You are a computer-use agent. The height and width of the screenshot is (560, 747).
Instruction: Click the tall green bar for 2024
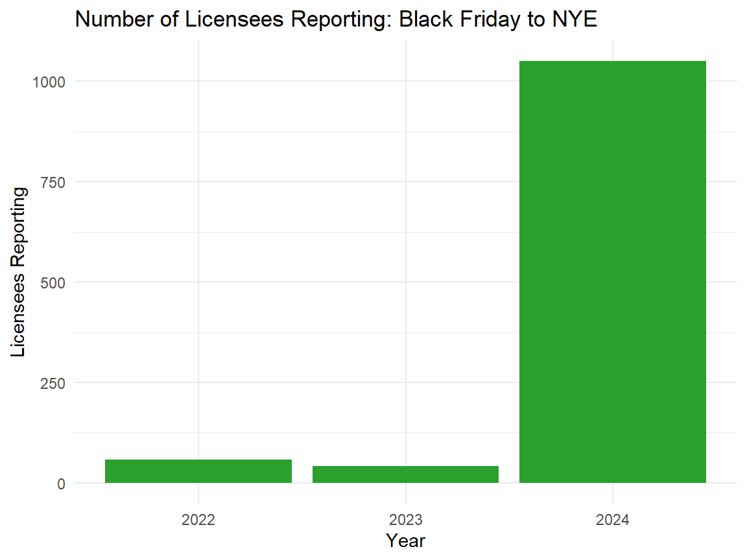(613, 272)
